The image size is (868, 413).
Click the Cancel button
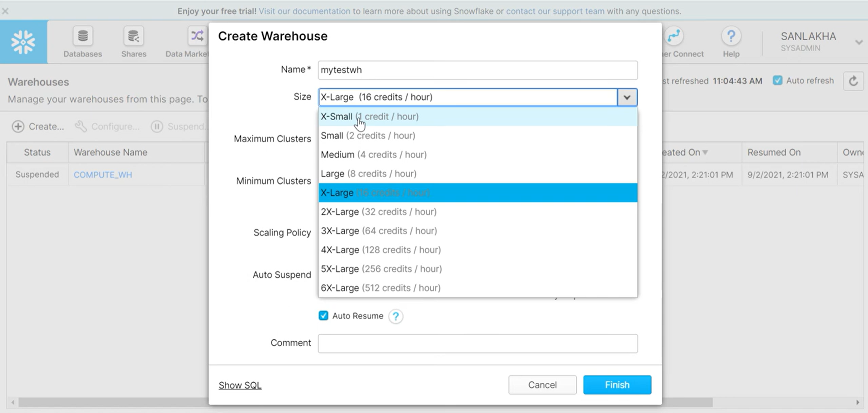coord(542,385)
